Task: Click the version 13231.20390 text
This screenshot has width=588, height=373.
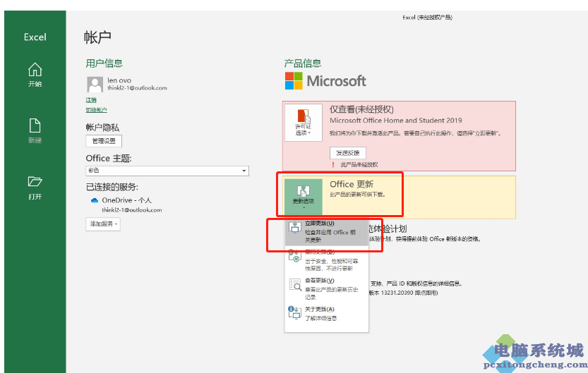Action: [403, 293]
